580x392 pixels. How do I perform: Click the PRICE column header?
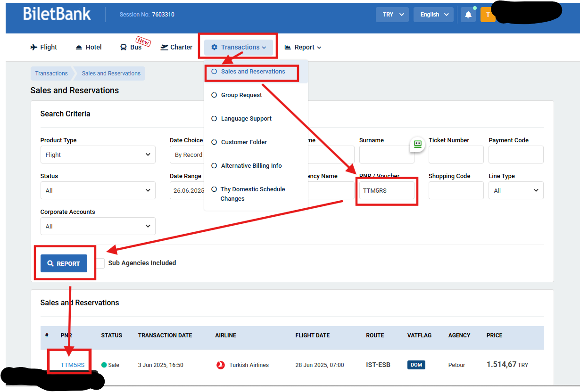point(495,335)
